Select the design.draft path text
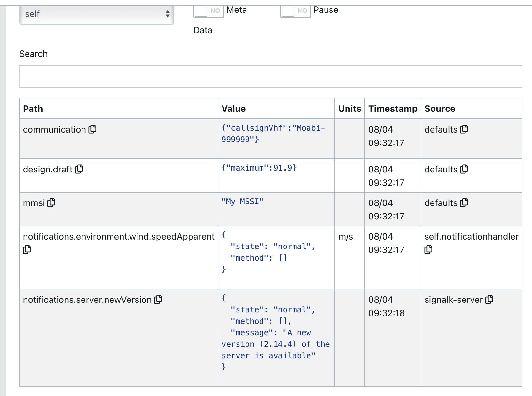The height and width of the screenshot is (396, 532). coord(48,170)
